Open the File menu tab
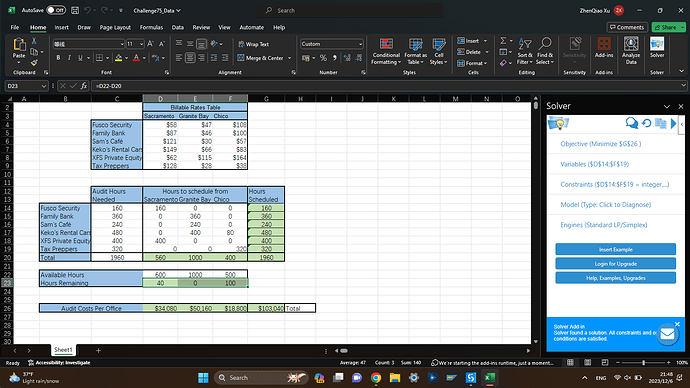 tap(15, 27)
